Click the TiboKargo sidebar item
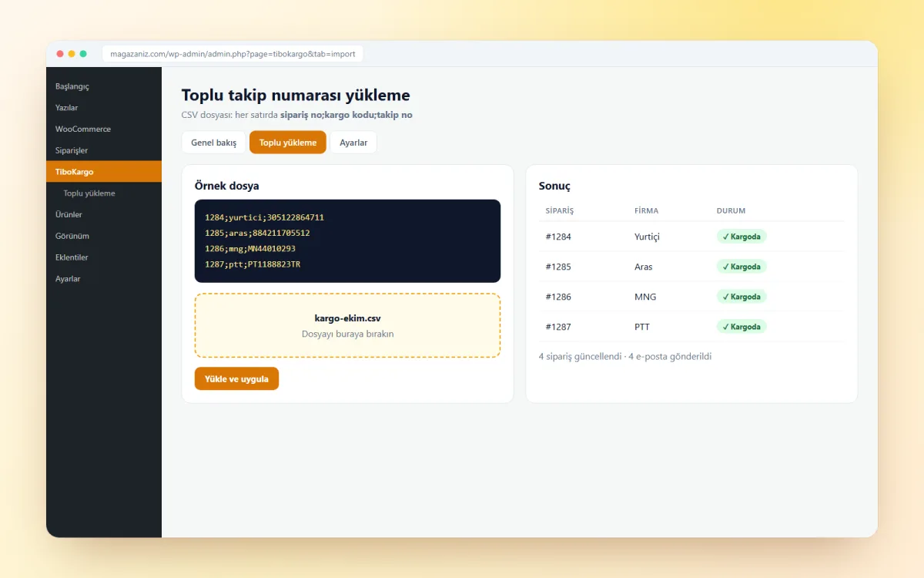 104,172
